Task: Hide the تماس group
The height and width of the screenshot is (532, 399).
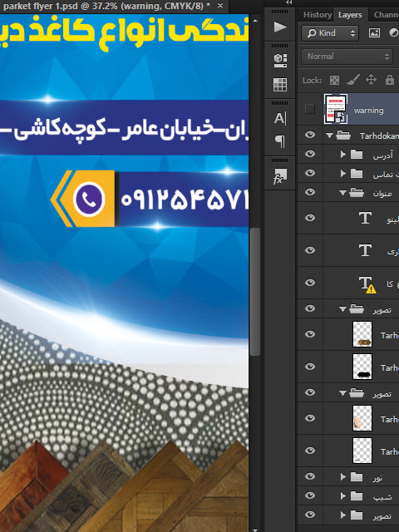Action: [x=309, y=173]
